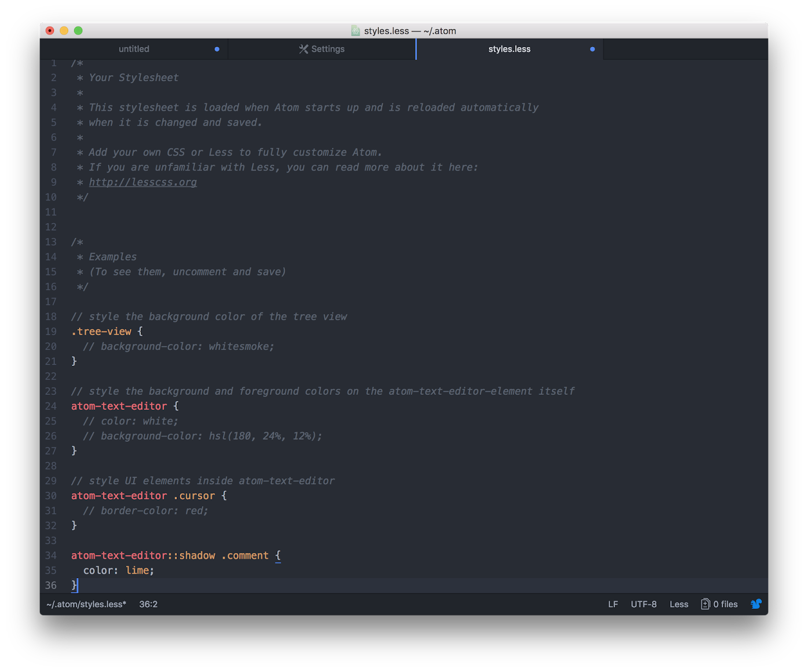
Task: Click the '.comment' selector on line 34
Action: [245, 555]
